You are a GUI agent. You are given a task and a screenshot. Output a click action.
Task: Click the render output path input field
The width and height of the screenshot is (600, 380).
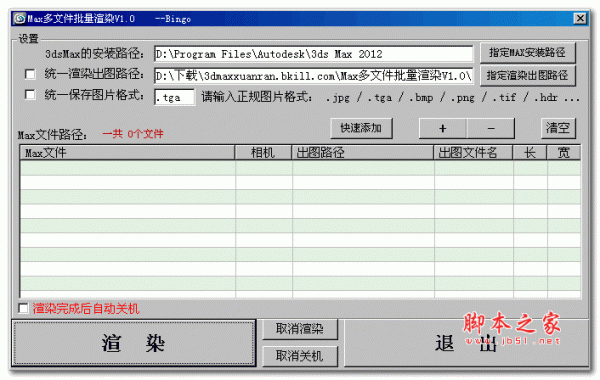tap(313, 76)
